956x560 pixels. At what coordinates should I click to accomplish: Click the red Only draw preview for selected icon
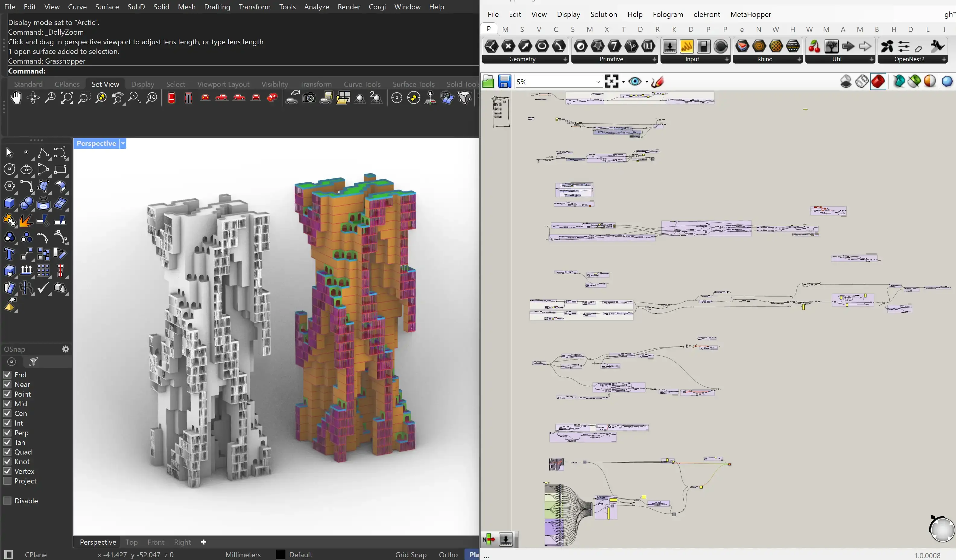pos(878,81)
